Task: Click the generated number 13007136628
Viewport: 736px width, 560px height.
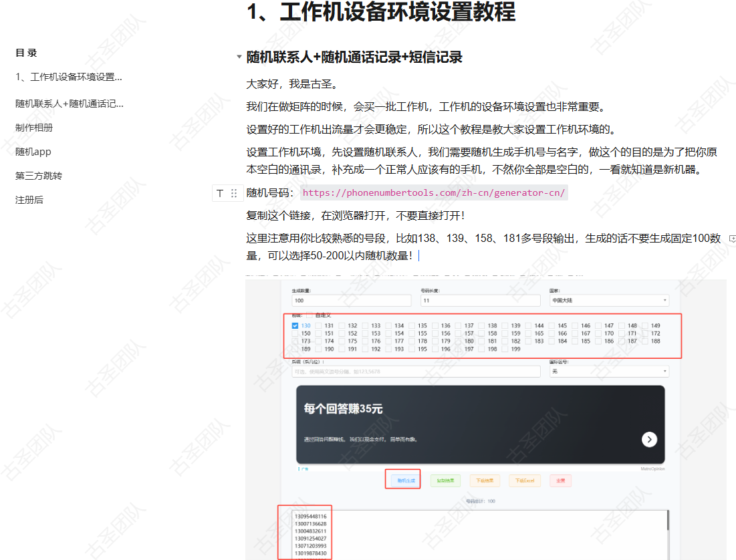Action: coord(311,524)
